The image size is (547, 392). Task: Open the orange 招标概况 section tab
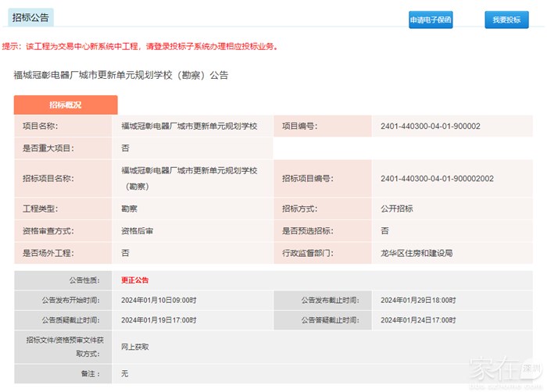point(66,105)
